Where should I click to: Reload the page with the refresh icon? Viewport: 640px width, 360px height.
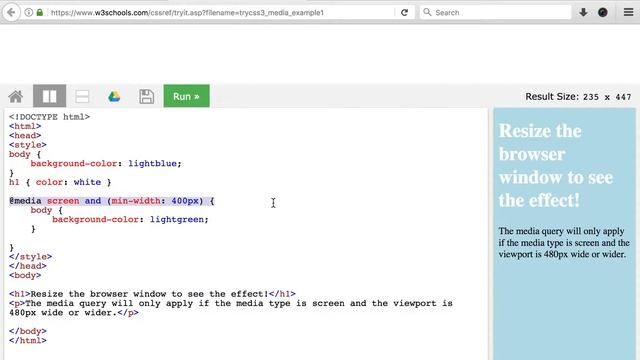[x=404, y=13]
